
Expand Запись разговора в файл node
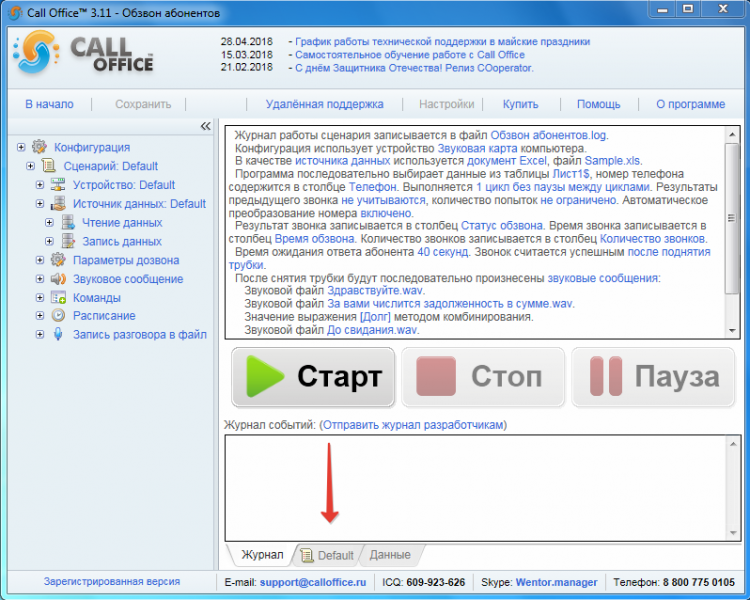40,334
